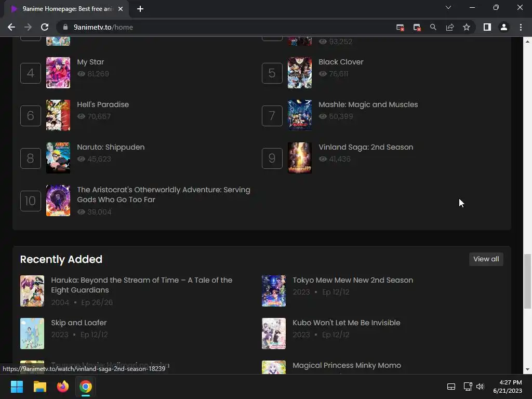Open Tokyo Mew Mew New 2nd Season
The image size is (532, 399).
[x=353, y=280]
